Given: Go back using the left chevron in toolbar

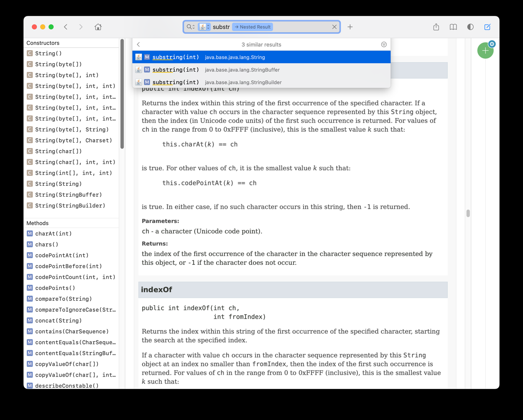Looking at the screenshot, I should (66, 27).
